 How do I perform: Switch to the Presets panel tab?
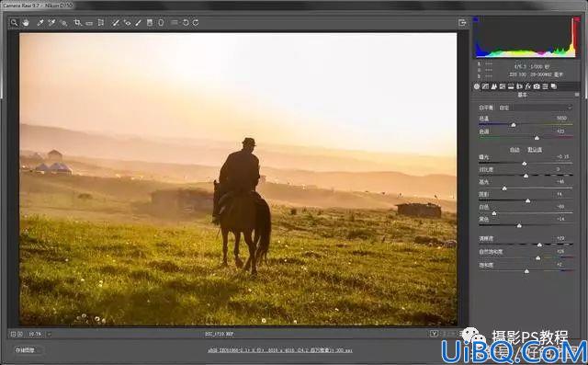pos(545,86)
